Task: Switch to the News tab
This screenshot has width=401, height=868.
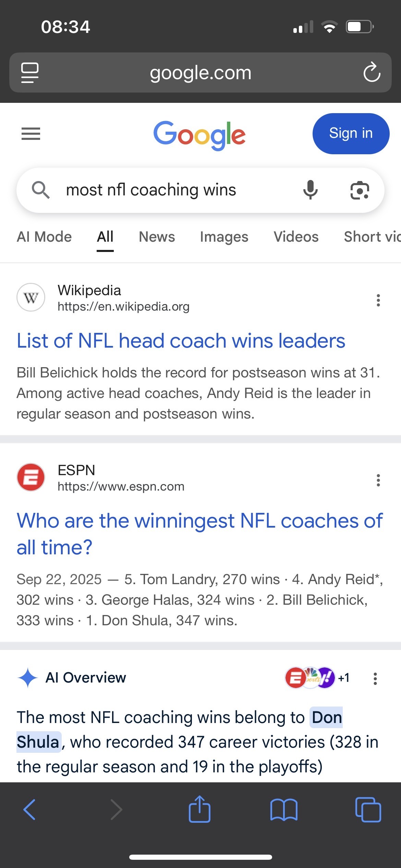Action: click(157, 237)
